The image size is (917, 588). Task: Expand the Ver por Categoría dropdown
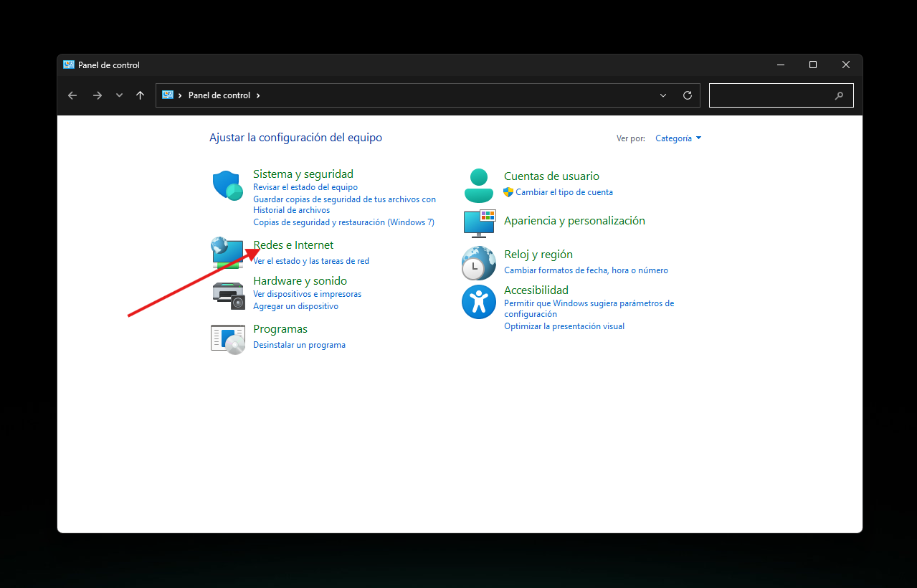(x=678, y=138)
